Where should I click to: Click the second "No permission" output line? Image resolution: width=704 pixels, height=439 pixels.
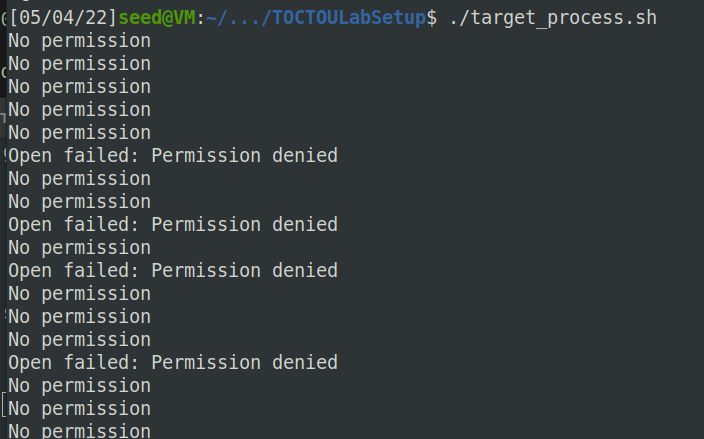pos(79,64)
